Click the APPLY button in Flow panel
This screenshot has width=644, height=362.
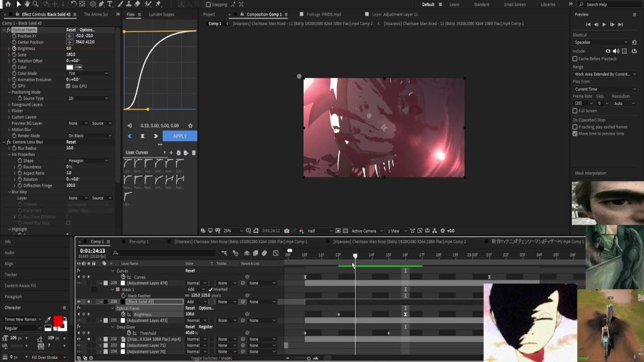pyautogui.click(x=180, y=136)
